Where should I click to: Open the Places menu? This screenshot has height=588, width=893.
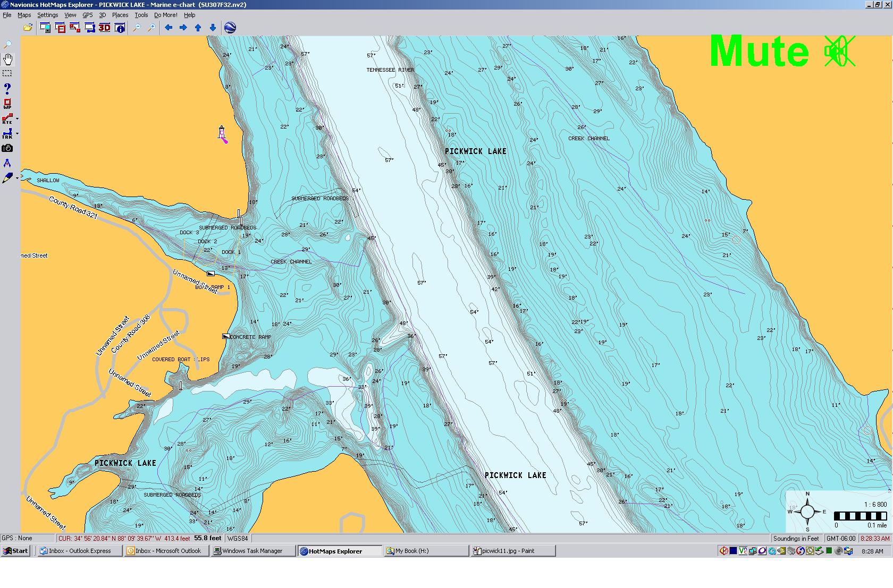120,15
